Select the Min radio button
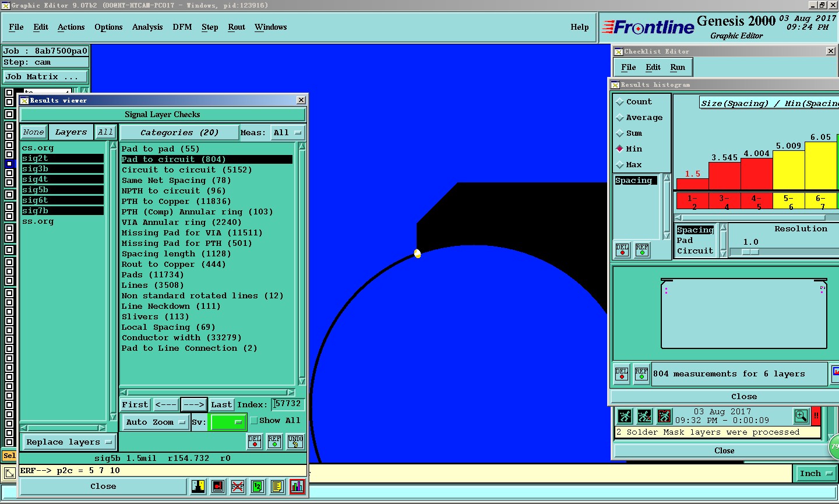The image size is (839, 504). tap(620, 149)
